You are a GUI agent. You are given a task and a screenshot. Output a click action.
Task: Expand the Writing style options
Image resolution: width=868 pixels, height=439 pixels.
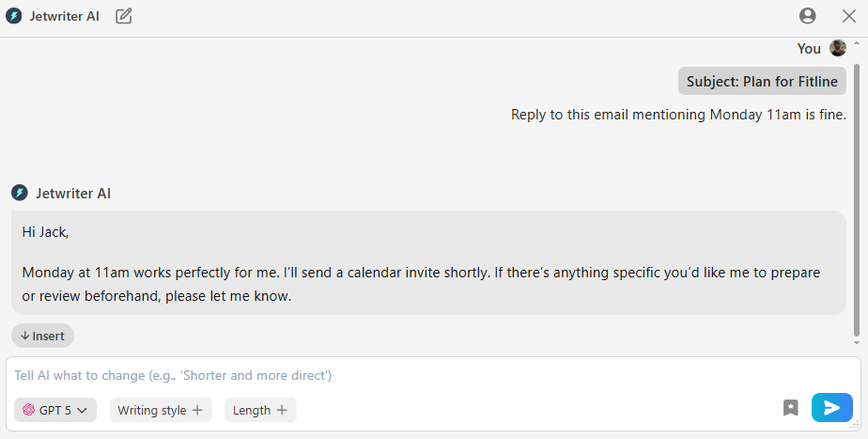(161, 410)
